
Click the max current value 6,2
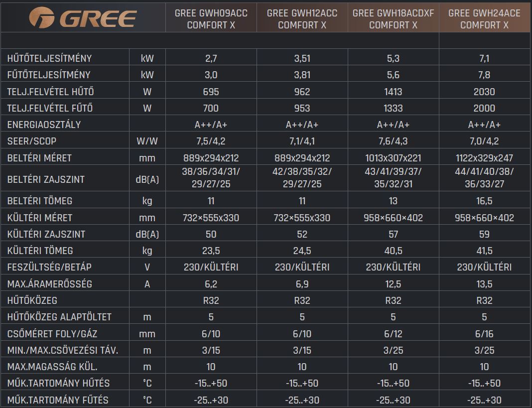click(x=211, y=284)
